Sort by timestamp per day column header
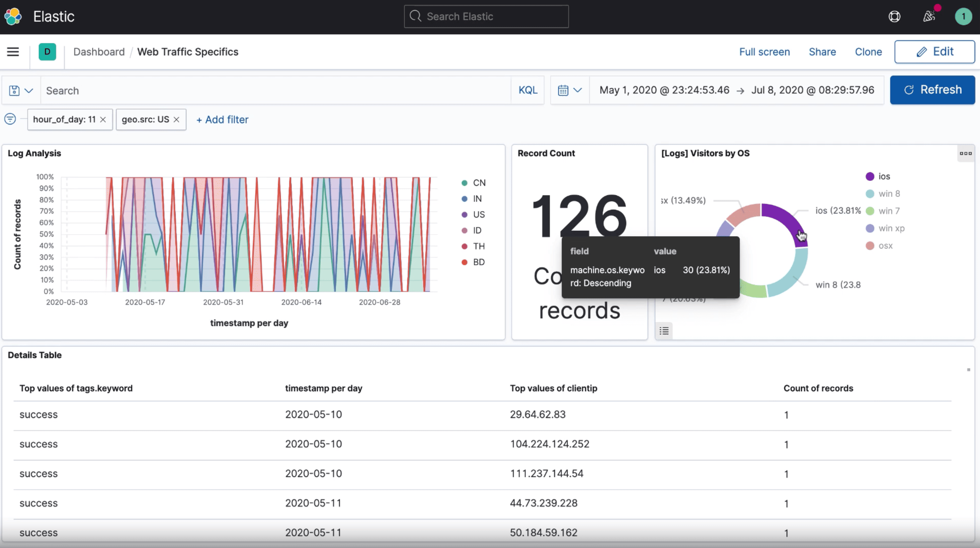This screenshot has height=548, width=980. pyautogui.click(x=324, y=388)
